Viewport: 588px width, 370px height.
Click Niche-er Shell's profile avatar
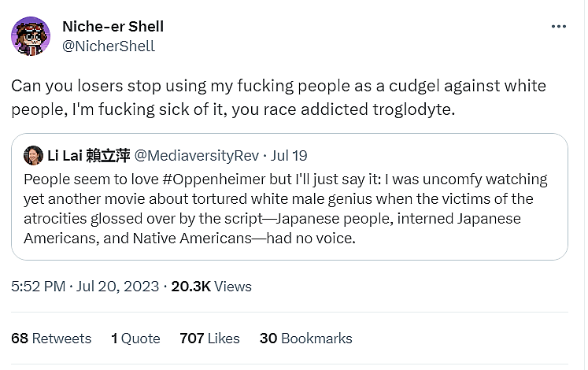[x=30, y=36]
